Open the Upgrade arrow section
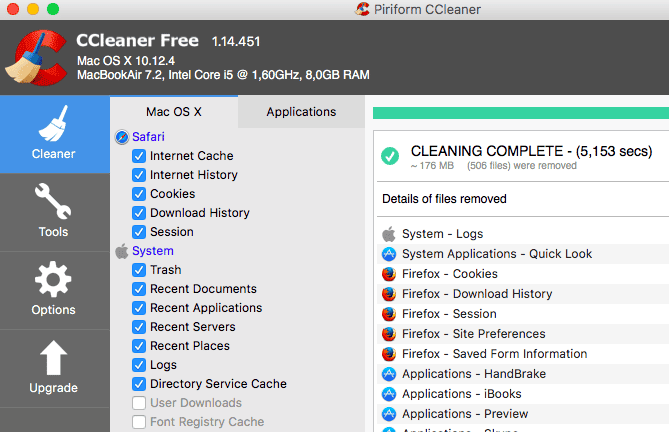 [55, 368]
